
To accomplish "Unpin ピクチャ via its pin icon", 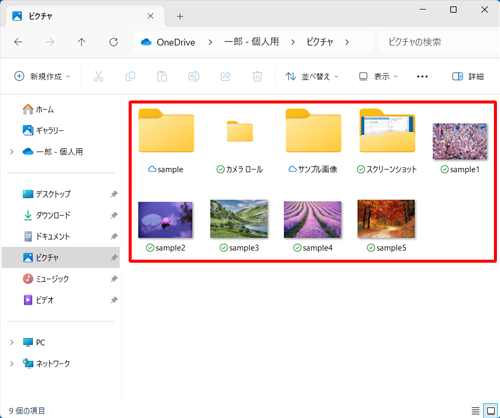I will [x=114, y=258].
